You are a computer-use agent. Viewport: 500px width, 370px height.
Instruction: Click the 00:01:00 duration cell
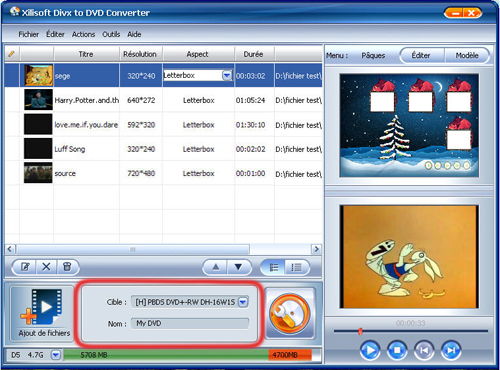(250, 173)
